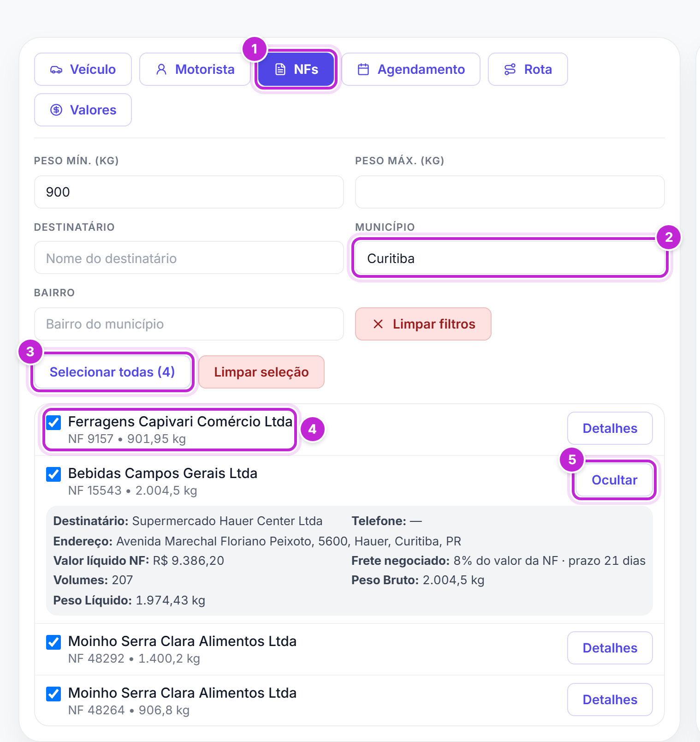The height and width of the screenshot is (742, 700).
Task: Click the document icon in NFs tab
Action: [280, 70]
